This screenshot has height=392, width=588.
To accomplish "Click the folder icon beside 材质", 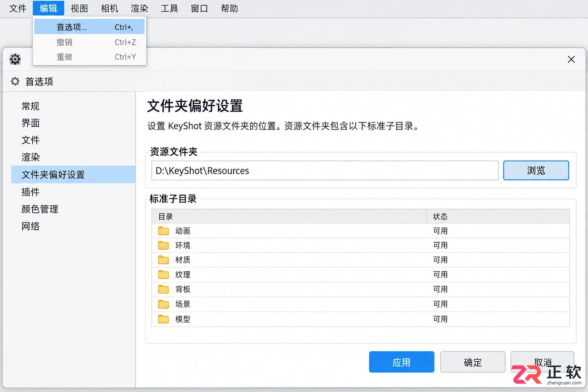I will (x=163, y=260).
